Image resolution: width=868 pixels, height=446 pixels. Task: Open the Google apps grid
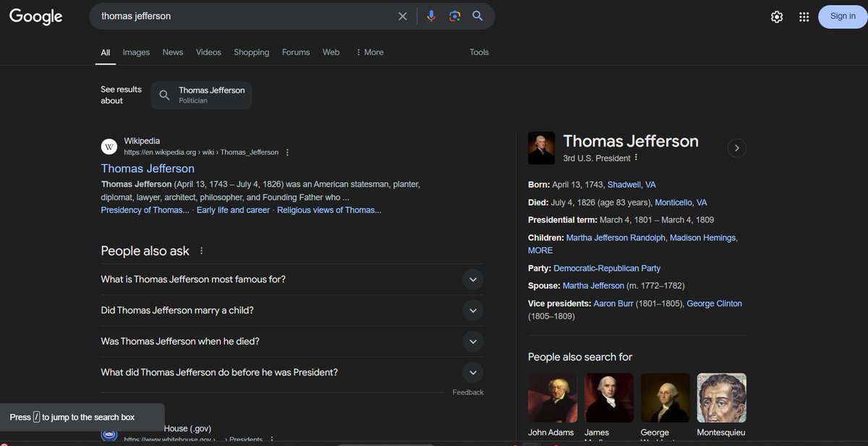tap(804, 17)
